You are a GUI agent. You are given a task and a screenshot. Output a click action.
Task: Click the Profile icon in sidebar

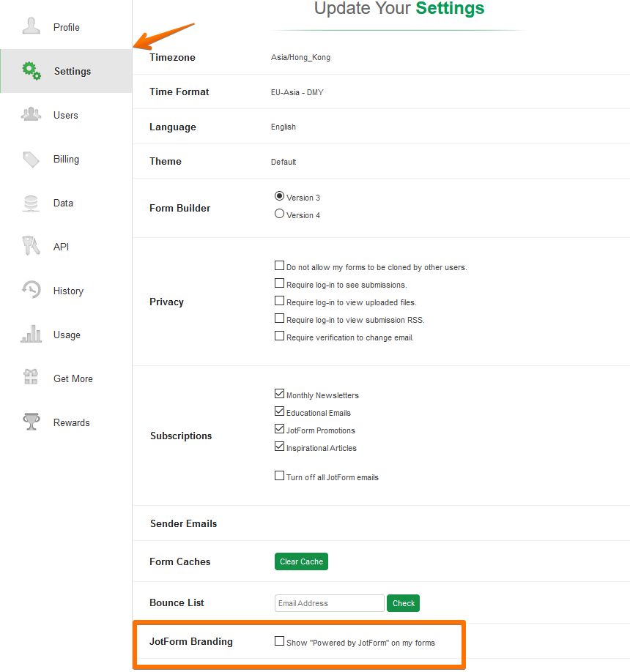click(x=31, y=25)
